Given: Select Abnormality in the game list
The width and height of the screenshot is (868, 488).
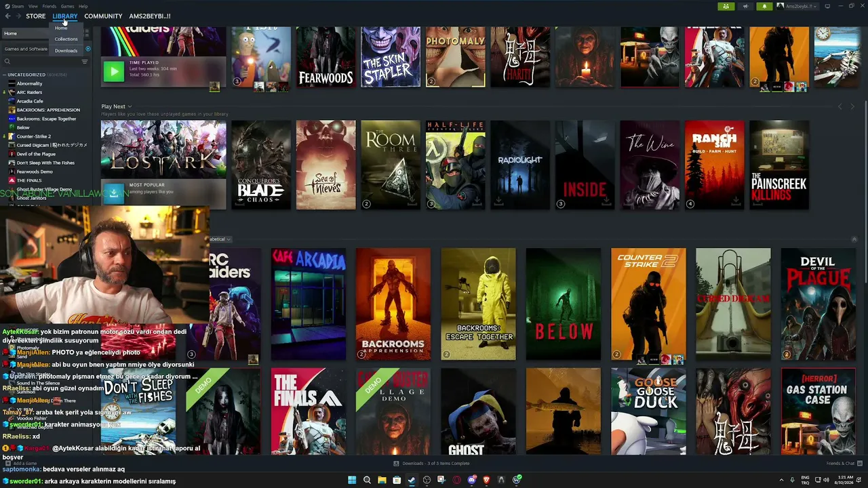Looking at the screenshot, I should [29, 83].
